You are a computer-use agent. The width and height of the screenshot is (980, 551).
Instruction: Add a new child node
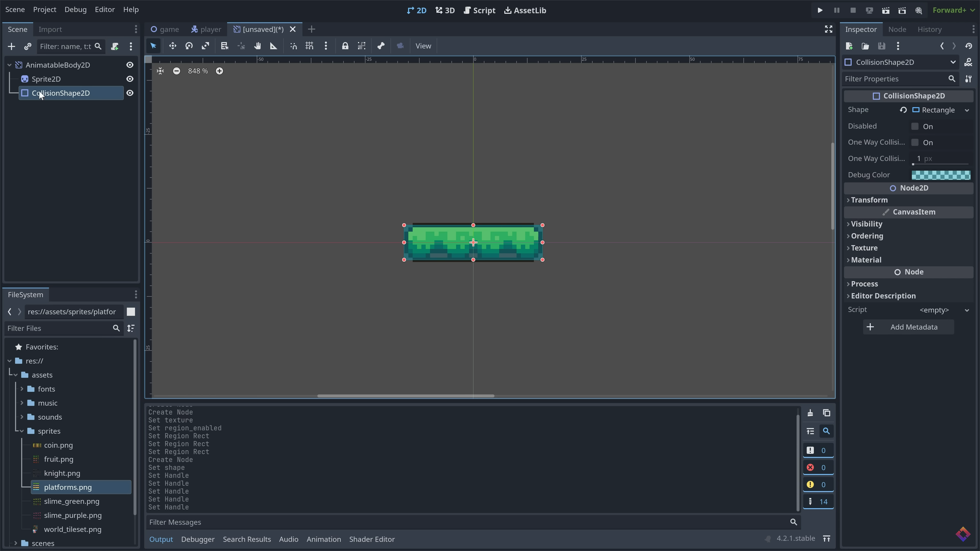11,46
